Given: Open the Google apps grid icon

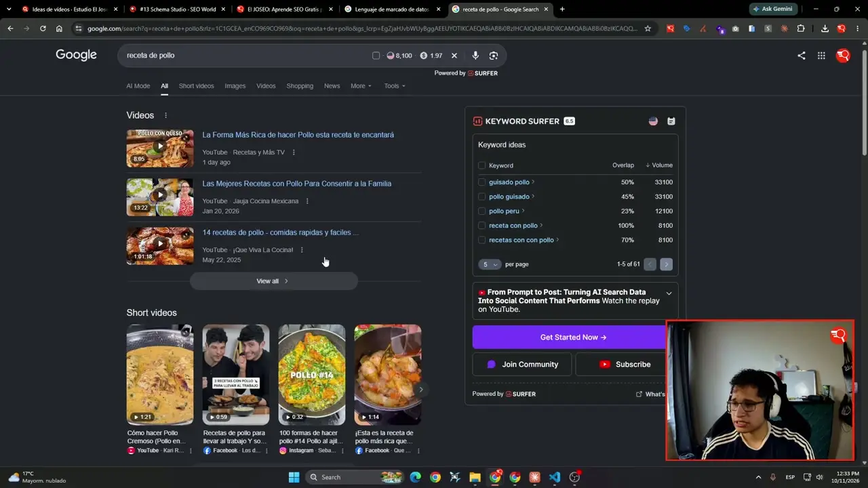Looking at the screenshot, I should [x=821, y=56].
